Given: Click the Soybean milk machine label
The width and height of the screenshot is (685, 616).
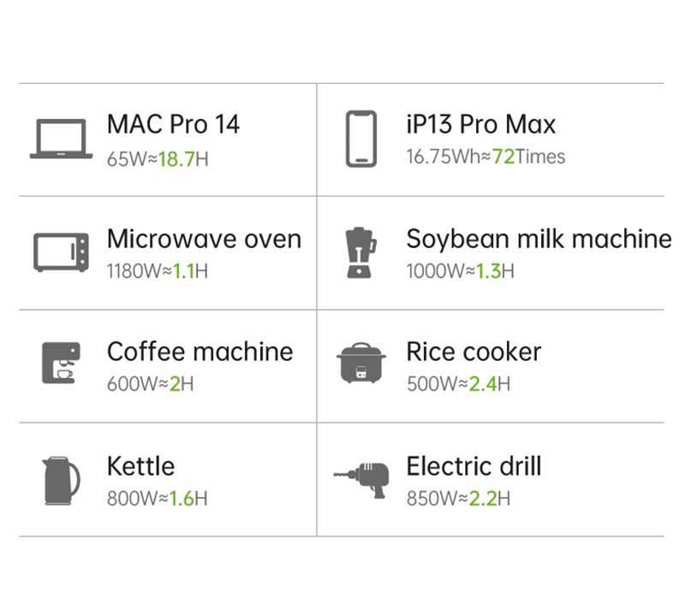Looking at the screenshot, I should [x=539, y=239].
